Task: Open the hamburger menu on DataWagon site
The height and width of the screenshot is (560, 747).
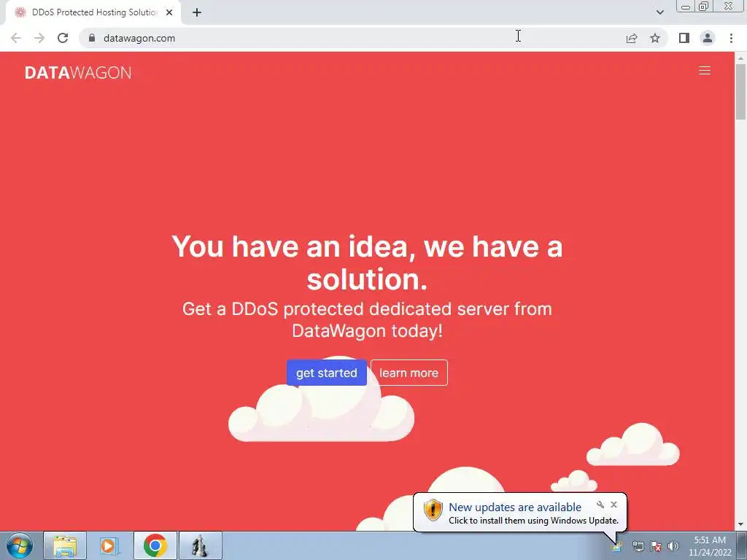Action: click(x=704, y=71)
